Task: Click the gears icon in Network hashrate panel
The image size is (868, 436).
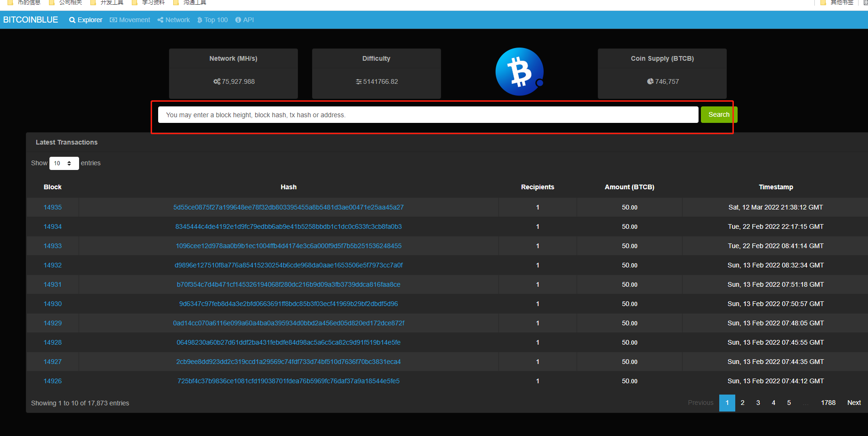Action: click(217, 81)
